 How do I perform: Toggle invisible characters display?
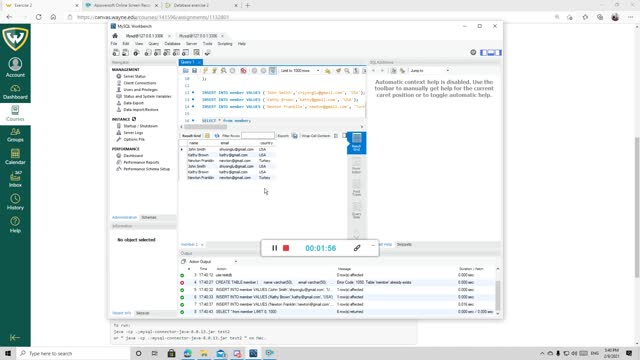[356, 71]
